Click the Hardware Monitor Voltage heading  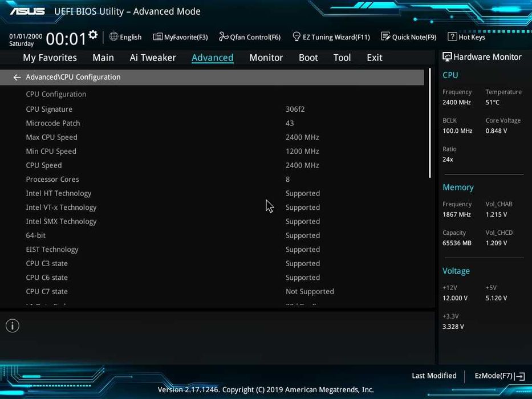coord(456,271)
